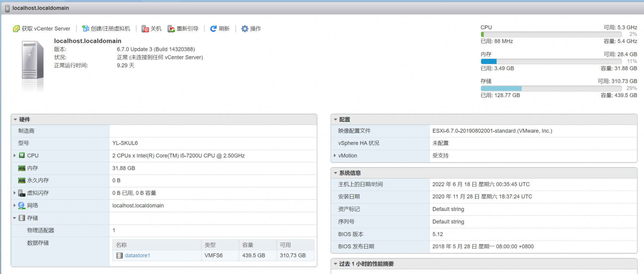Sort datastores by 可用 column header

point(296,245)
